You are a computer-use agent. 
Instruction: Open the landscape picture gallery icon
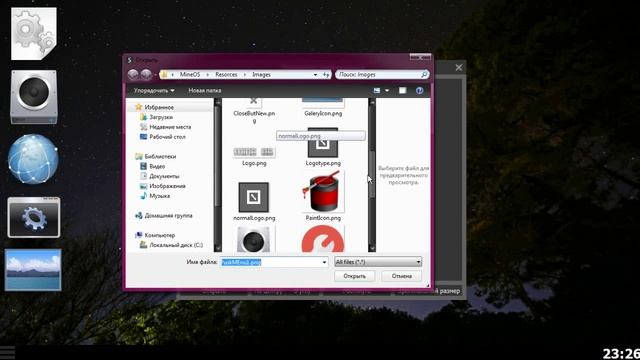(x=33, y=270)
